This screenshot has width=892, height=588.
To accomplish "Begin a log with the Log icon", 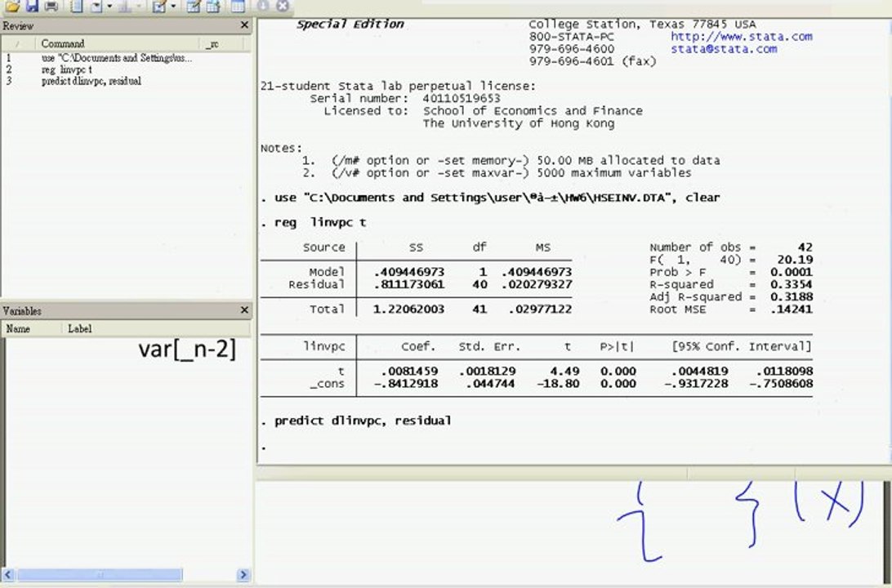I will tap(76, 6).
